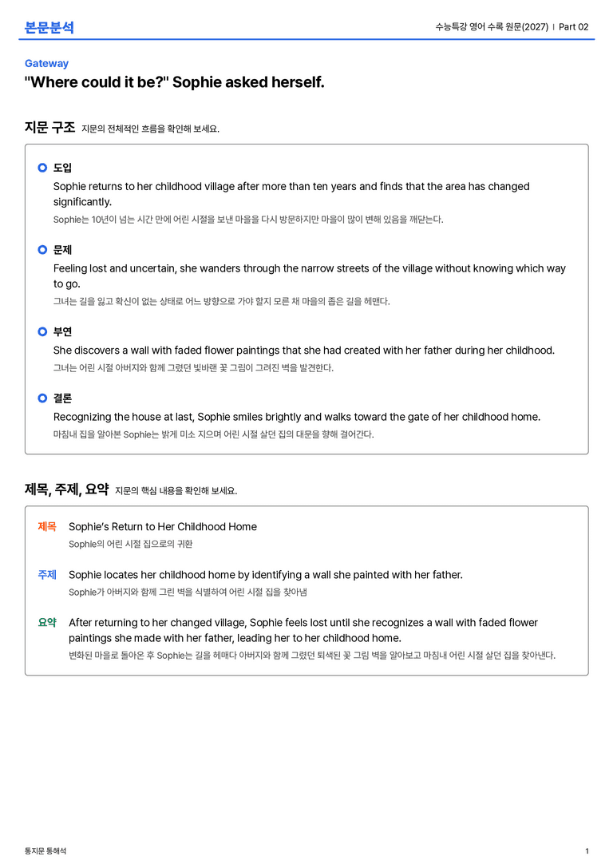
Task: Click the sentence starting 'Sophie locates her childhood home'
Action: [x=266, y=575]
